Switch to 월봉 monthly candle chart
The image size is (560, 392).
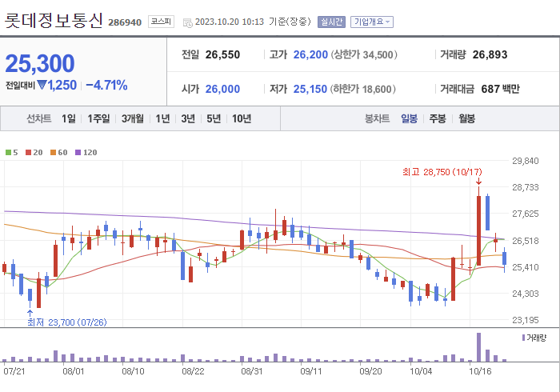(x=466, y=118)
